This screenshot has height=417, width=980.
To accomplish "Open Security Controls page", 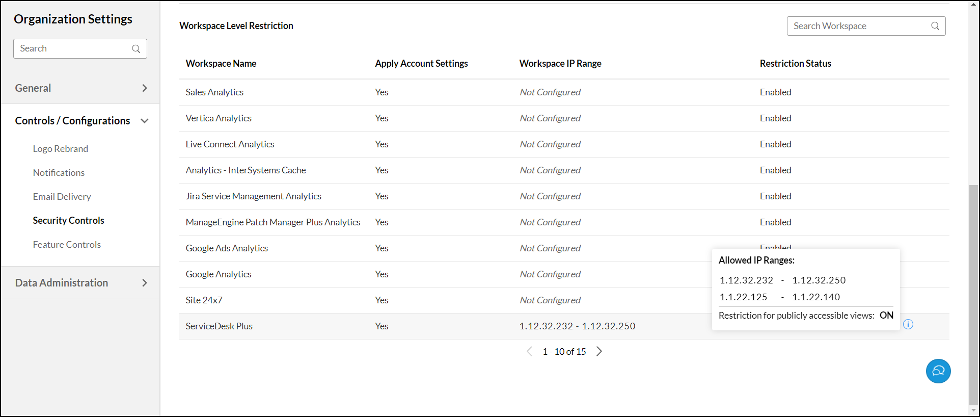I will pyautogui.click(x=68, y=221).
